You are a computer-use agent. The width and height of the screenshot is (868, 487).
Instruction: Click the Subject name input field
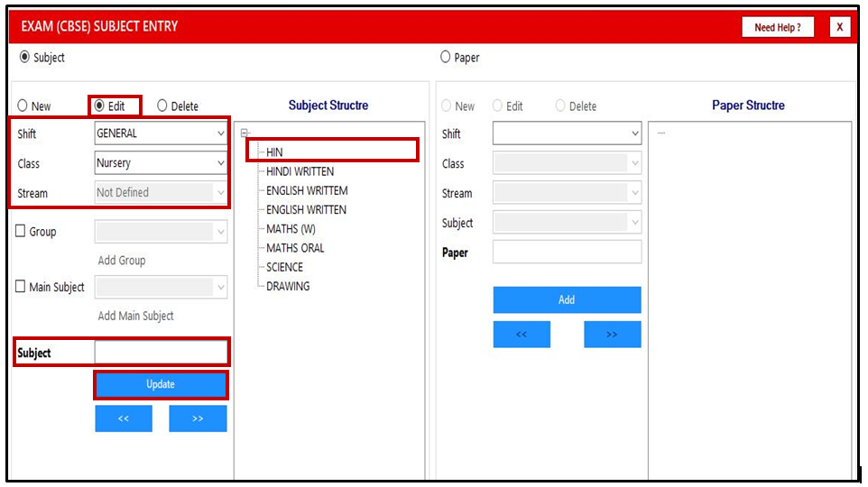pos(161,352)
